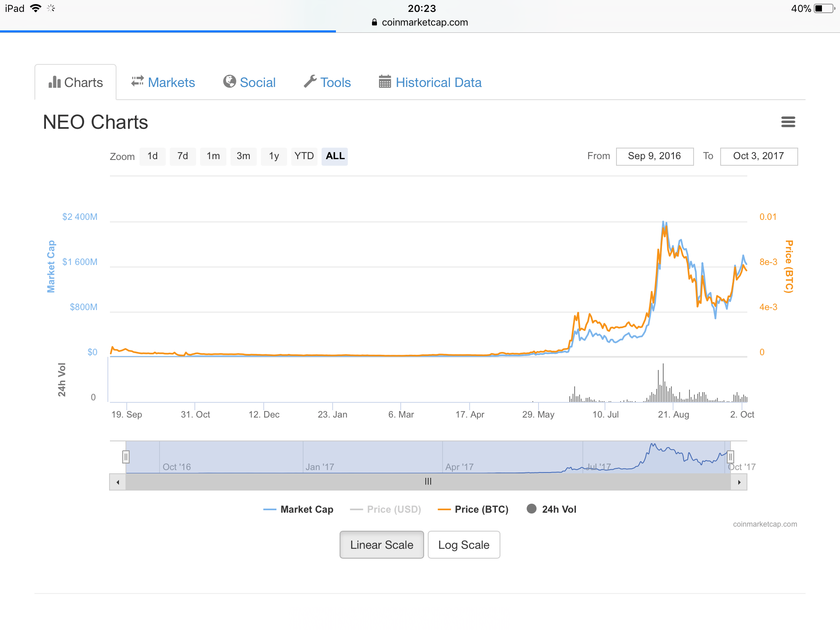Open the chart hamburger menu icon
The height and width of the screenshot is (630, 840).
788,122
